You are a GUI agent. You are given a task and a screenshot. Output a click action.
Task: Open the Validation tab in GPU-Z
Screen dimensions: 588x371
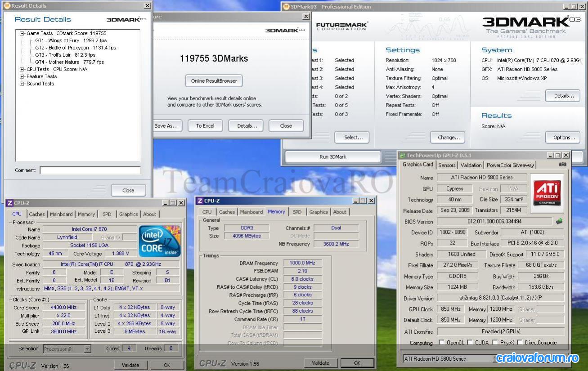pyautogui.click(x=471, y=165)
